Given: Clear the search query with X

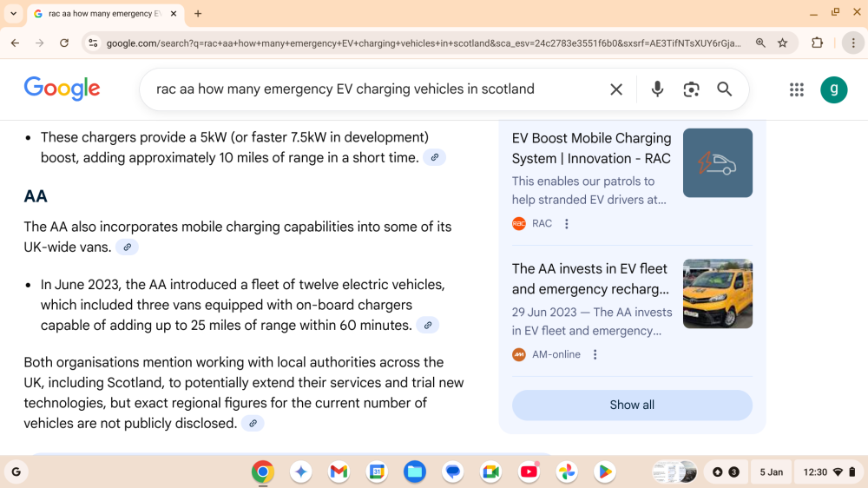Looking at the screenshot, I should [x=616, y=89].
